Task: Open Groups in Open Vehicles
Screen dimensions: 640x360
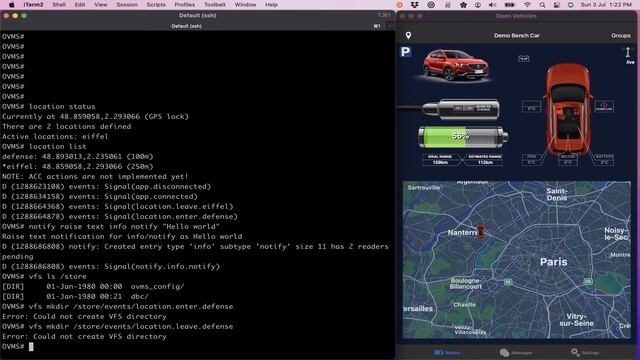Action: [x=621, y=36]
